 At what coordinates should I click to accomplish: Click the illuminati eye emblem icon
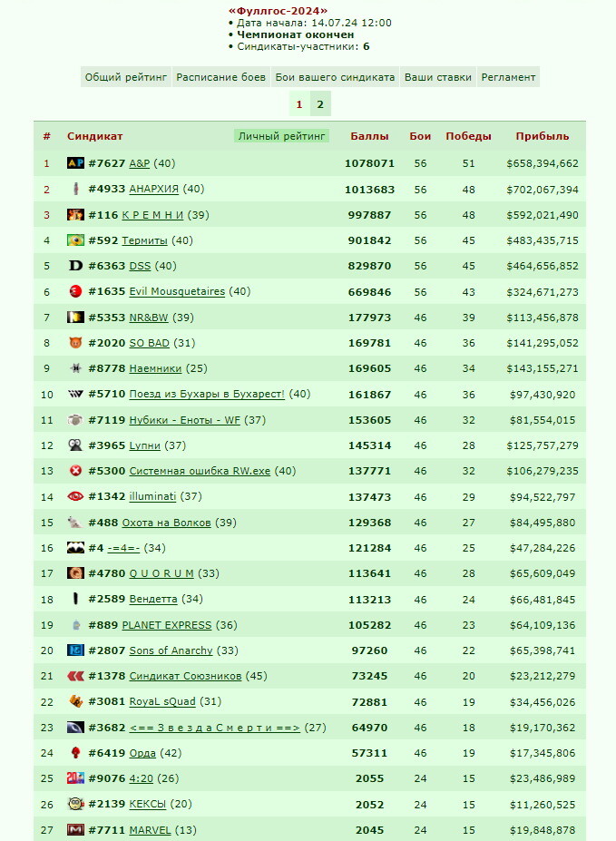75,496
